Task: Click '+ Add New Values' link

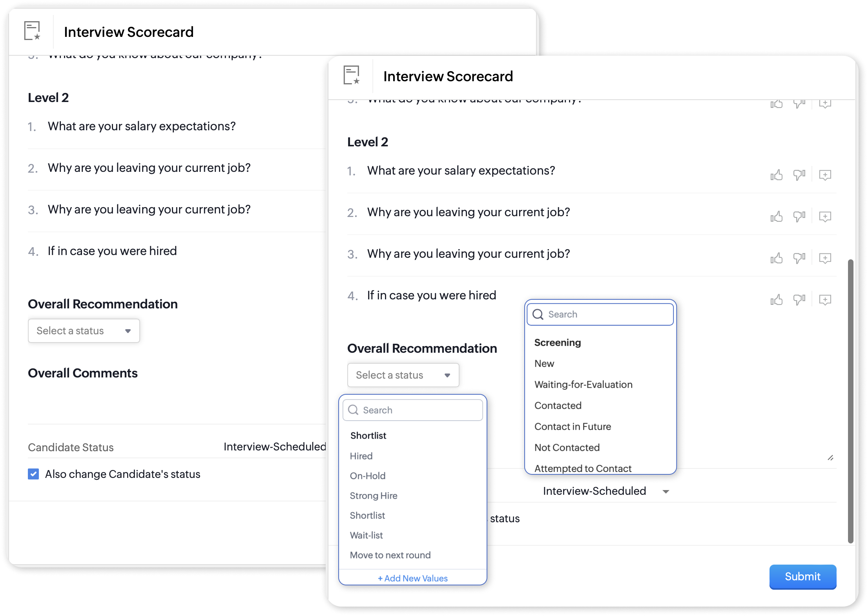Action: pyautogui.click(x=412, y=578)
